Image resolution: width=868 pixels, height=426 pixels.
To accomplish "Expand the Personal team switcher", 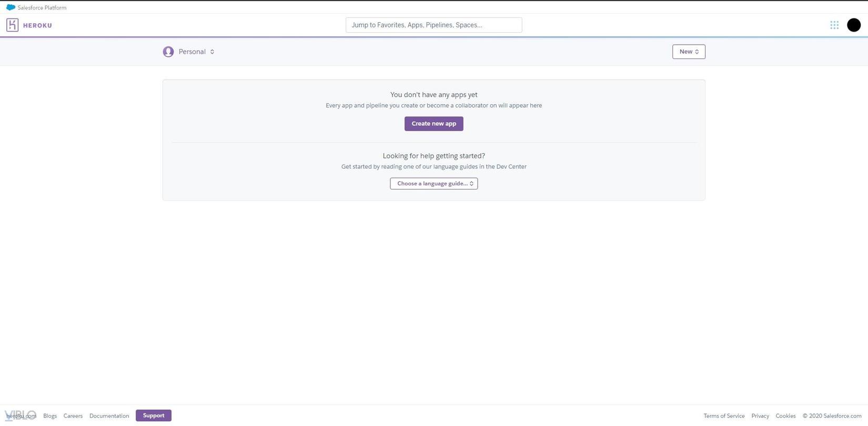I will click(x=196, y=52).
